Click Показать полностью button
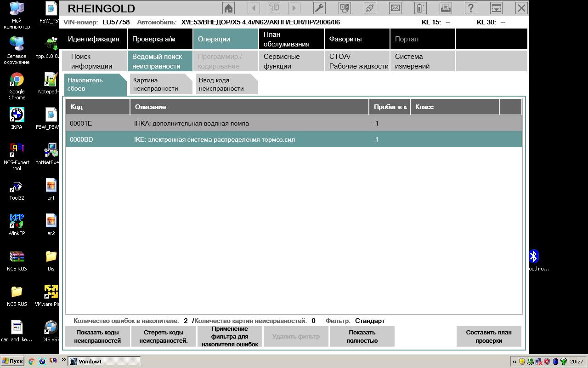 coord(362,336)
